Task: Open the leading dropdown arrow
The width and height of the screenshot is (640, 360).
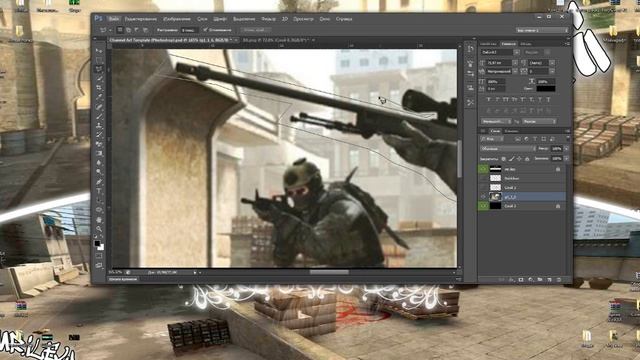Action: point(552,63)
